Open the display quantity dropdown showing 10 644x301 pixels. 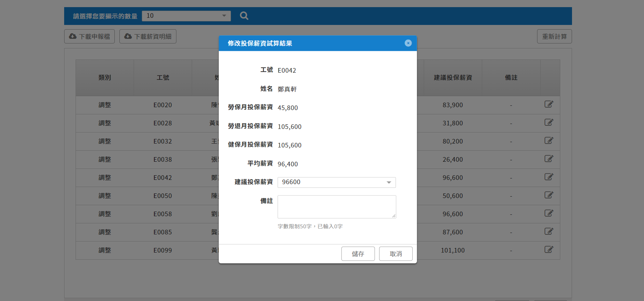pos(186,16)
